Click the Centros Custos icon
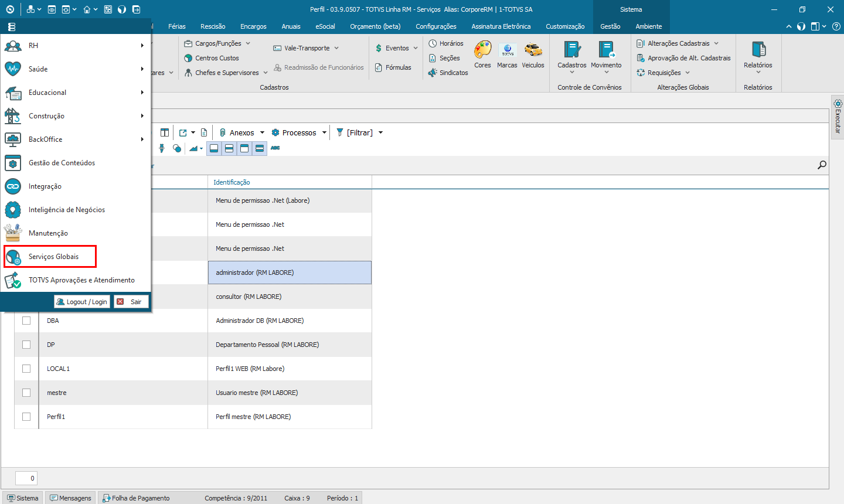This screenshot has width=844, height=504. (188, 58)
